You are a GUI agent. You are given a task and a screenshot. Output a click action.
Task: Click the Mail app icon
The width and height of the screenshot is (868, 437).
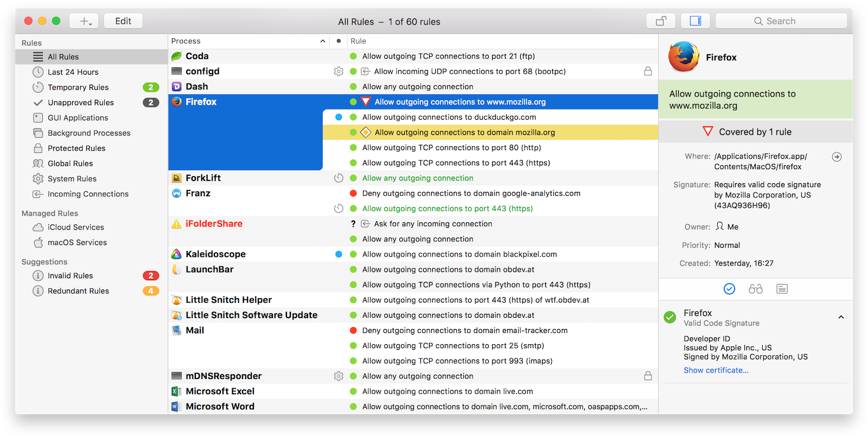coord(176,330)
